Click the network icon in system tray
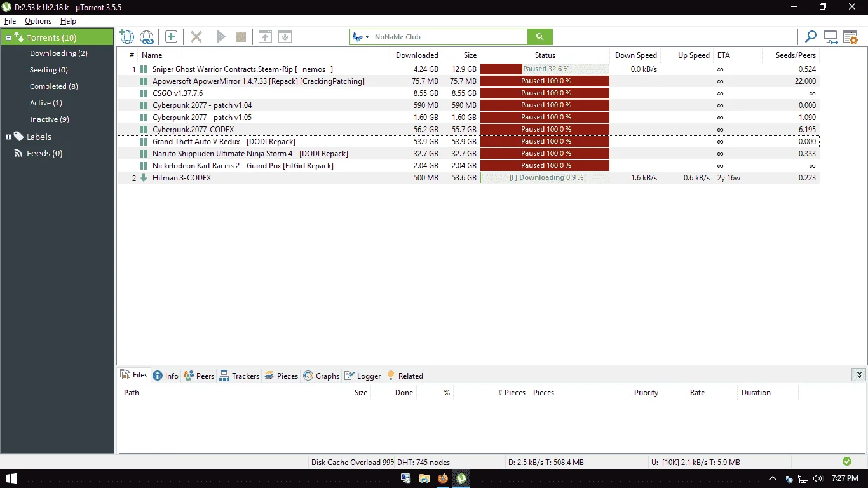 pos(803,478)
